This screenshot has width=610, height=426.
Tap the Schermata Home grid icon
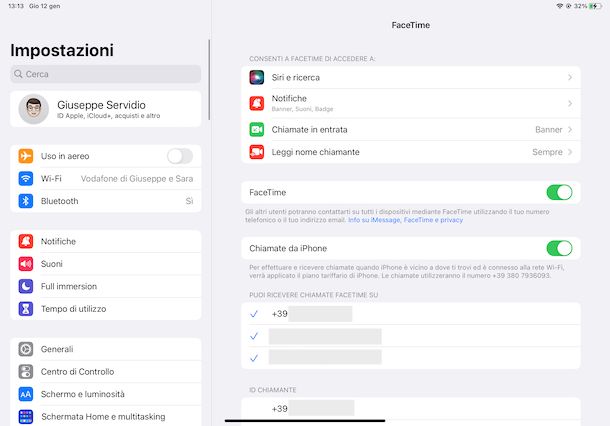click(26, 417)
